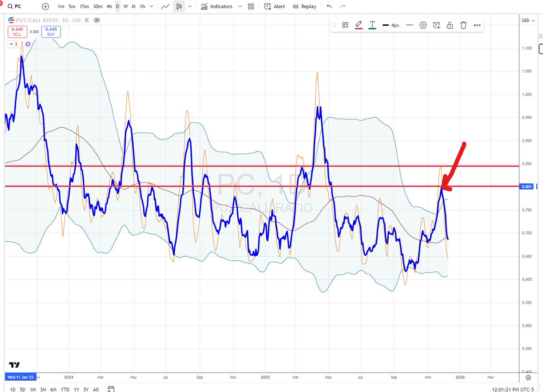Redo the last undone action
543x392 pixels.
click(342, 7)
